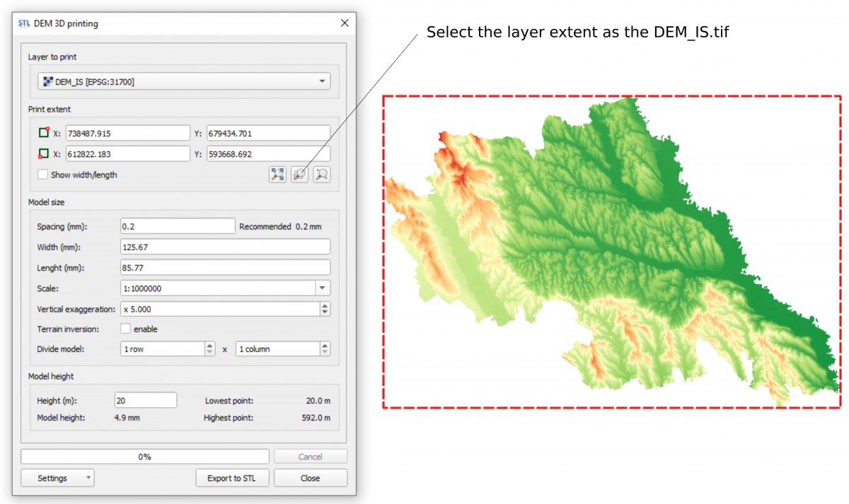Increase Vertical exaggeration using its spinner

point(325,305)
